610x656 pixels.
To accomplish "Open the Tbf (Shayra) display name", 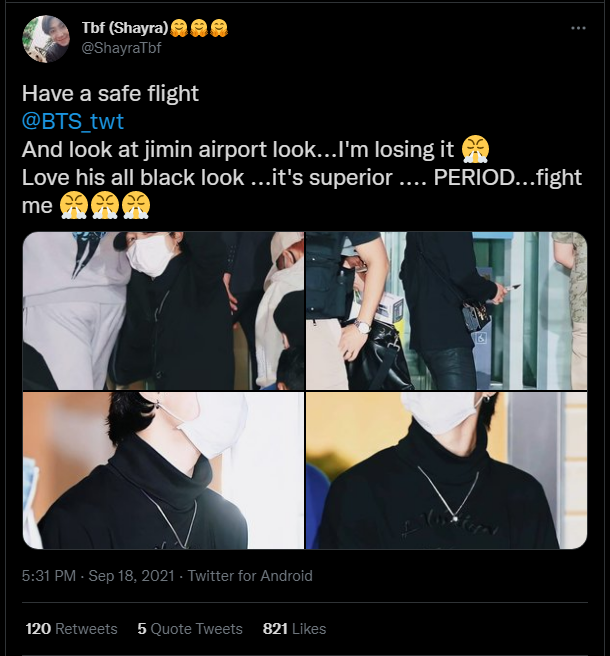I will pos(125,28).
